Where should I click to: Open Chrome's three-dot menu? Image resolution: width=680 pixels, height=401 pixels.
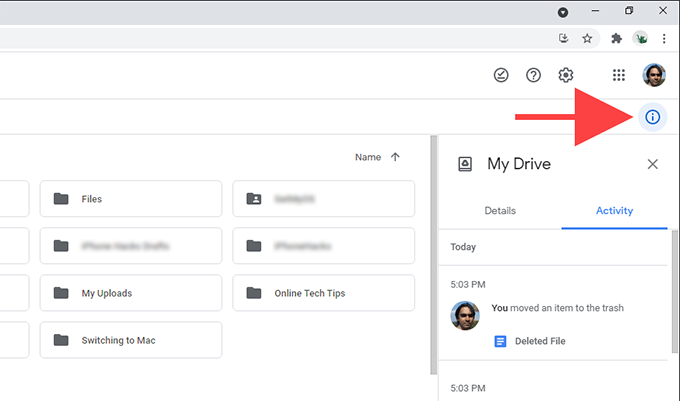[664, 38]
